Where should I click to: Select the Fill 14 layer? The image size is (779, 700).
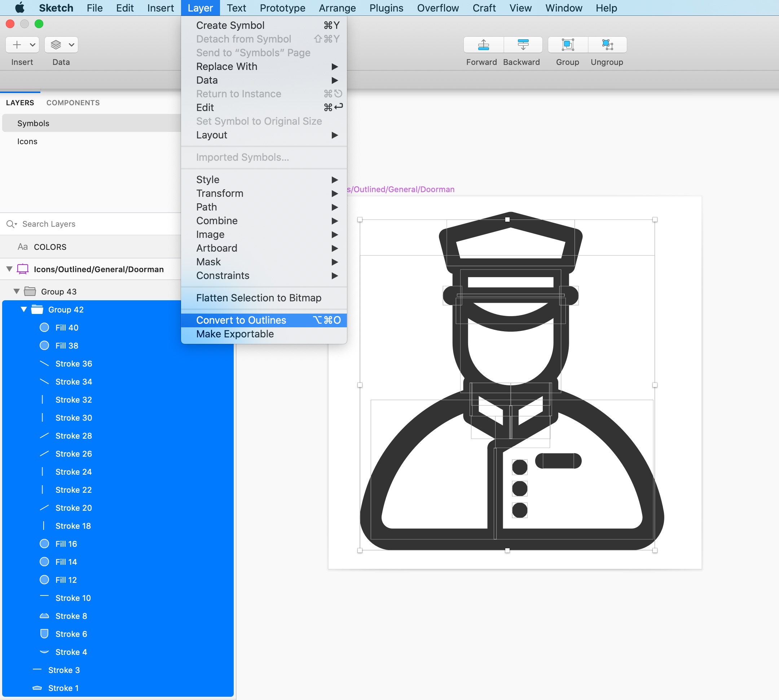coord(118,562)
